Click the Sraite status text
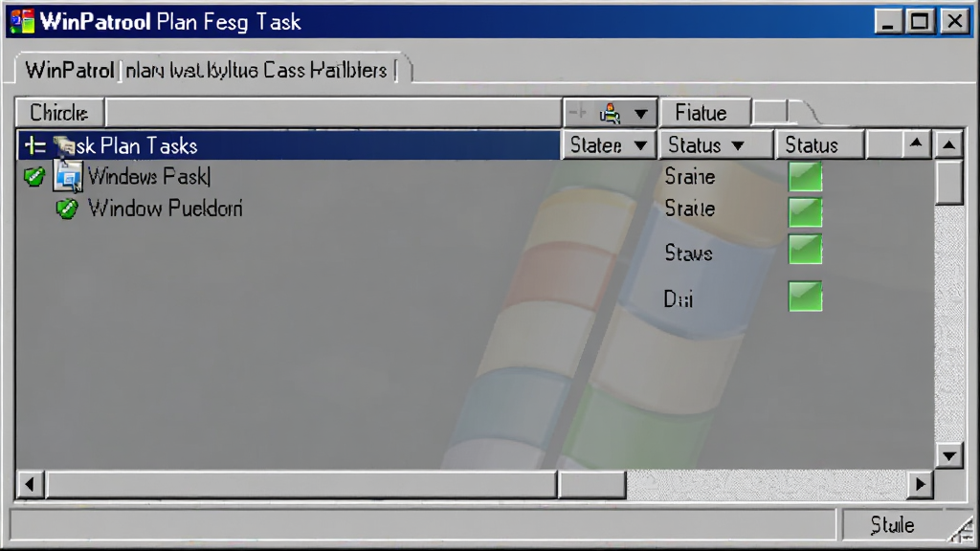Viewport: 980px width, 551px height. (x=689, y=209)
